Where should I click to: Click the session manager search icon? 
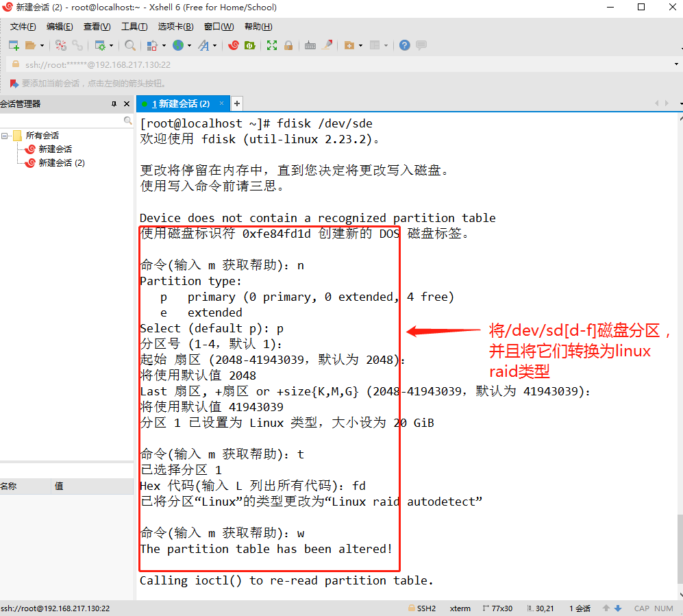tap(127, 120)
